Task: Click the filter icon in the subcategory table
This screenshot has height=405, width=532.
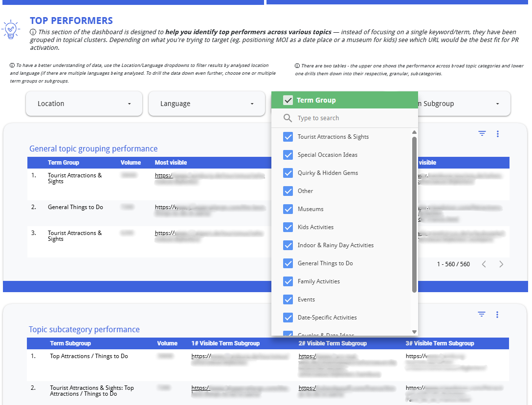Action: [482, 314]
